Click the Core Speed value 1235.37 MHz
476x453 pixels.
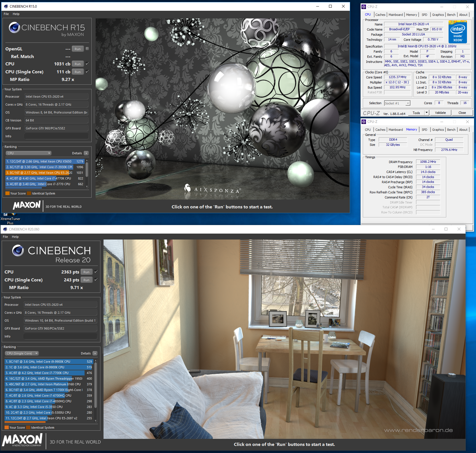point(397,77)
